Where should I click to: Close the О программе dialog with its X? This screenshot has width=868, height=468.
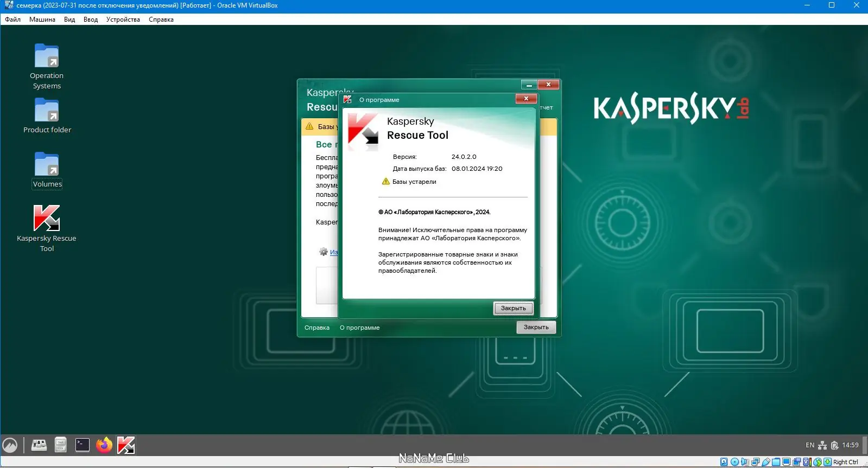click(x=526, y=98)
